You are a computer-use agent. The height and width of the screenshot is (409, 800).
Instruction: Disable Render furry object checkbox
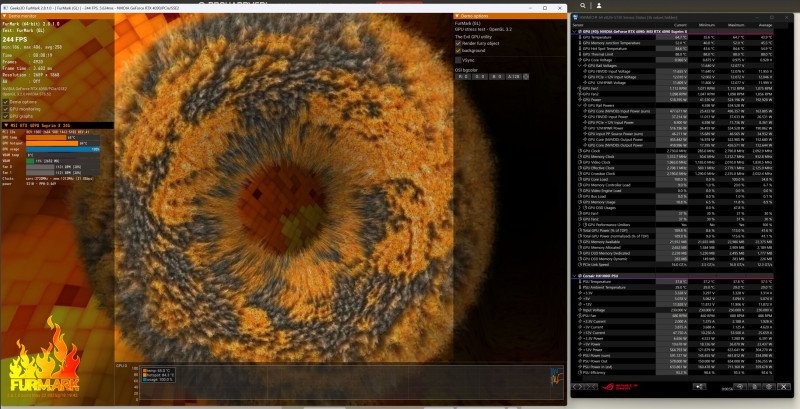pyautogui.click(x=458, y=44)
